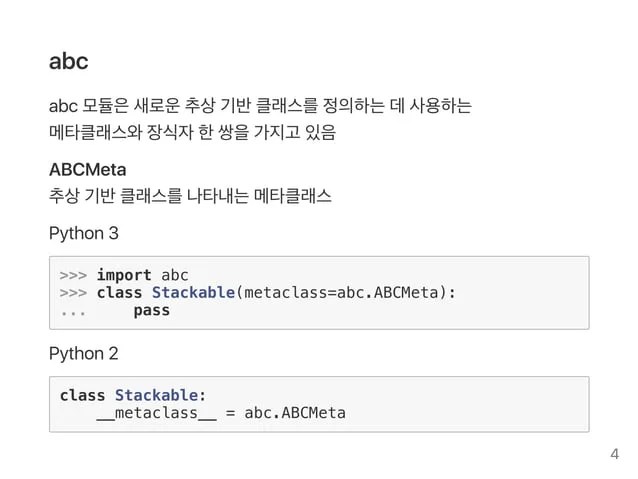
Task: Click the 'import' keyword in code
Action: (x=124, y=276)
